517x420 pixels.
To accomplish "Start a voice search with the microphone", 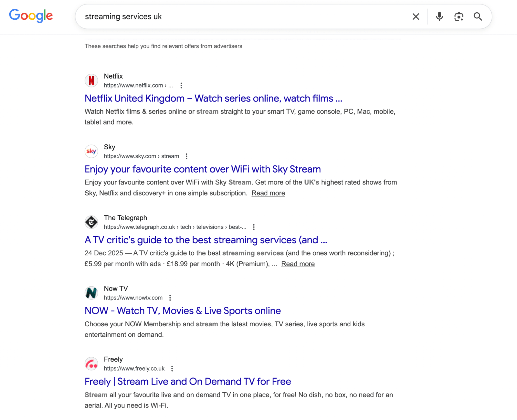I will [x=439, y=17].
